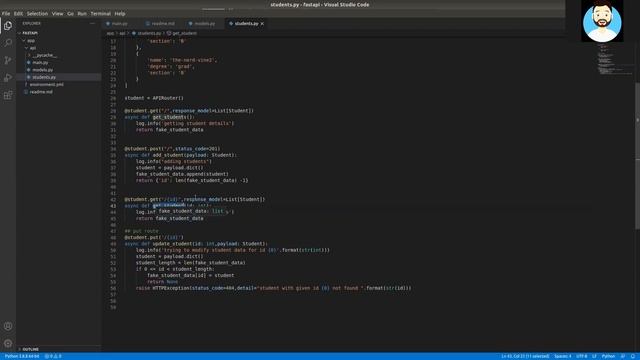Click line number 42 in the gutter

(113, 200)
